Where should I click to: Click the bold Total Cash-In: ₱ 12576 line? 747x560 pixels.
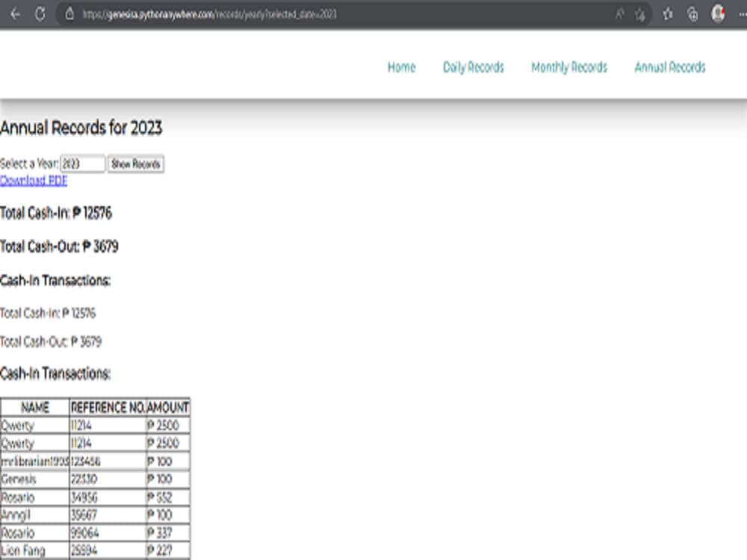pos(56,213)
